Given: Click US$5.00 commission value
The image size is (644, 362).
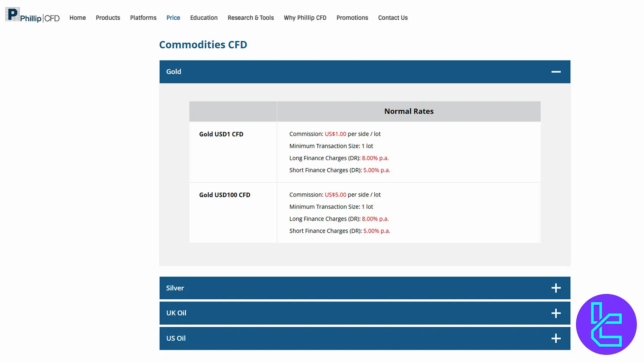Looking at the screenshot, I should tap(336, 195).
